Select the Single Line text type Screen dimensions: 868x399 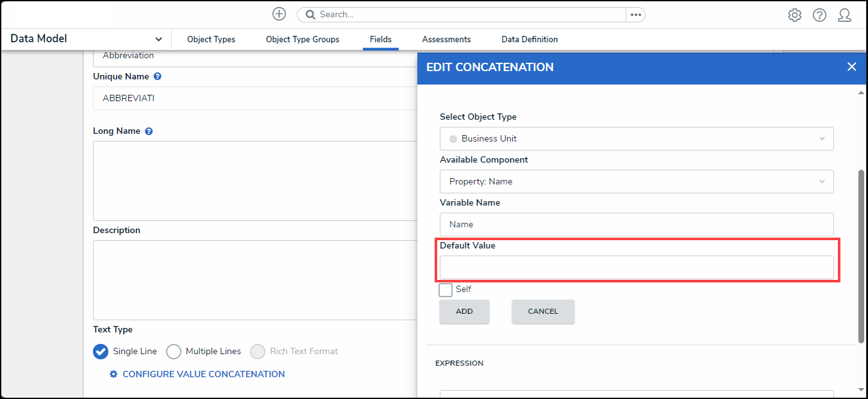pyautogui.click(x=101, y=352)
